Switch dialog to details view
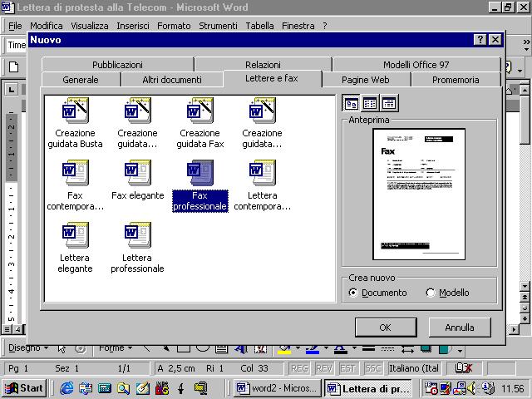Image resolution: width=532 pixels, height=399 pixels. 389,103
